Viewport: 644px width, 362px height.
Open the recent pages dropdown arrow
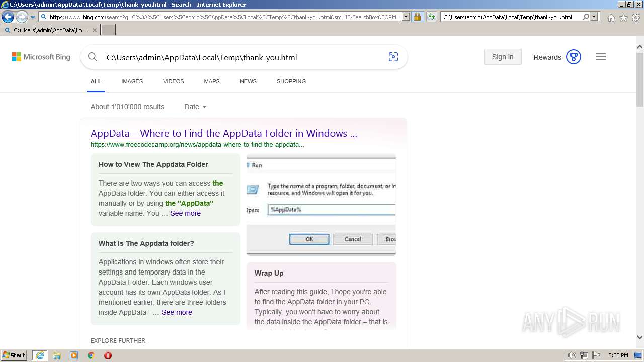(x=33, y=17)
